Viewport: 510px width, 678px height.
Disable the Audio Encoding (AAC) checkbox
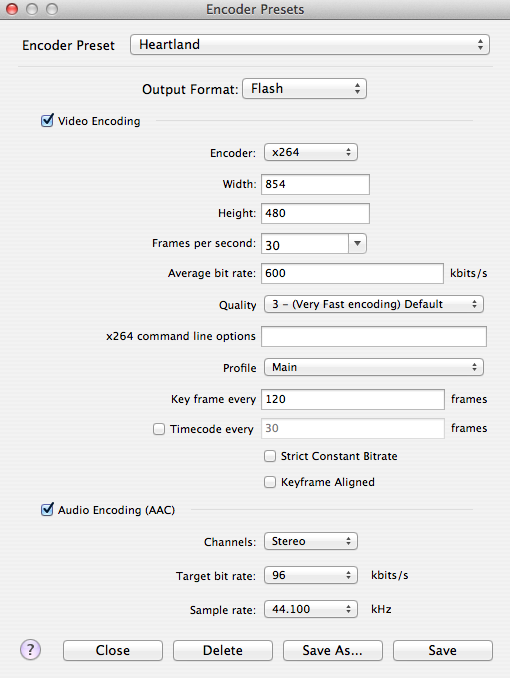pyautogui.click(x=47, y=510)
